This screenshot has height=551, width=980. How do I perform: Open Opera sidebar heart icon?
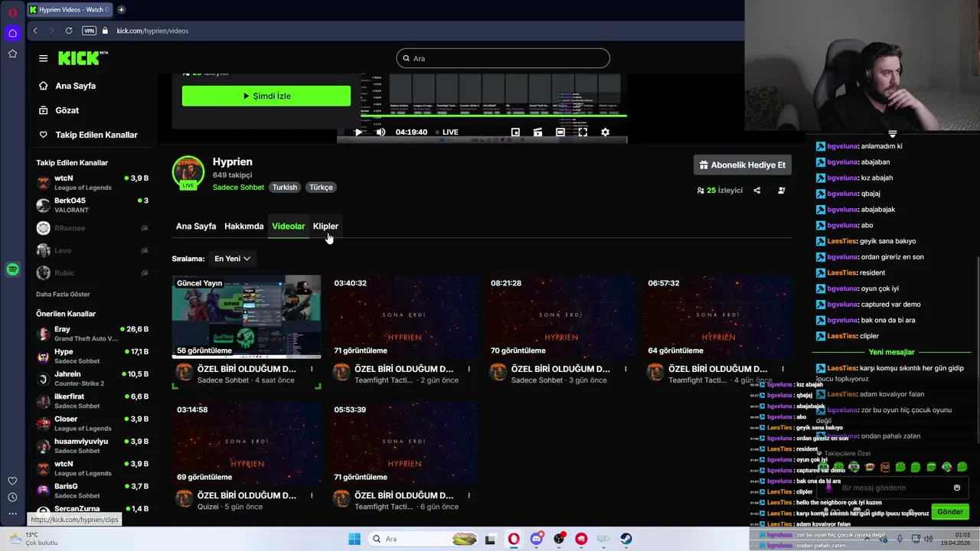[12, 481]
